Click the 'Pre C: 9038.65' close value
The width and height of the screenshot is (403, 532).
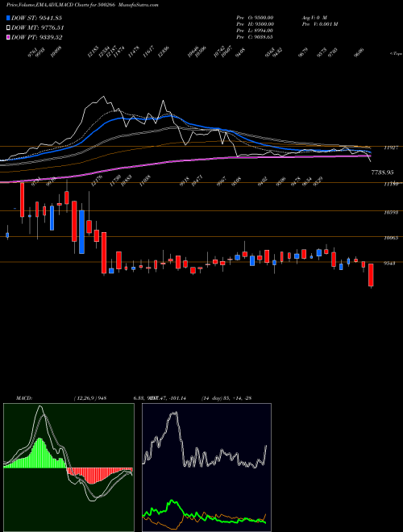255,37
